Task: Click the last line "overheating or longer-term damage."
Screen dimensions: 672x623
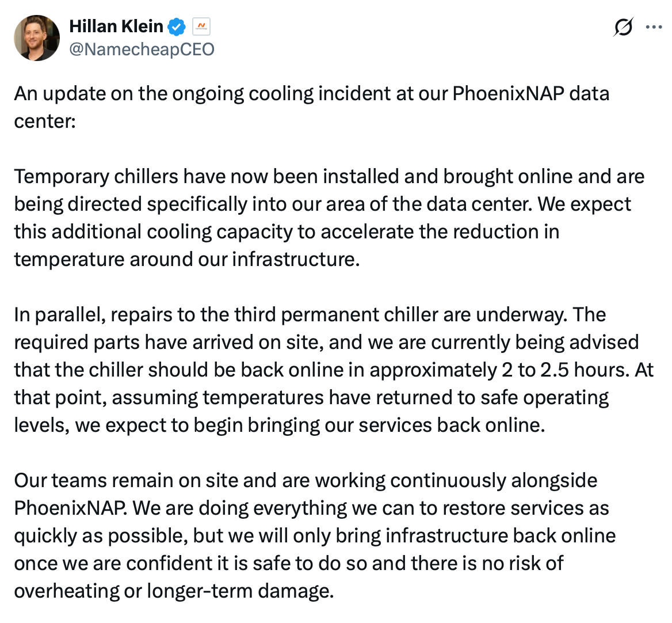Action: (x=174, y=591)
